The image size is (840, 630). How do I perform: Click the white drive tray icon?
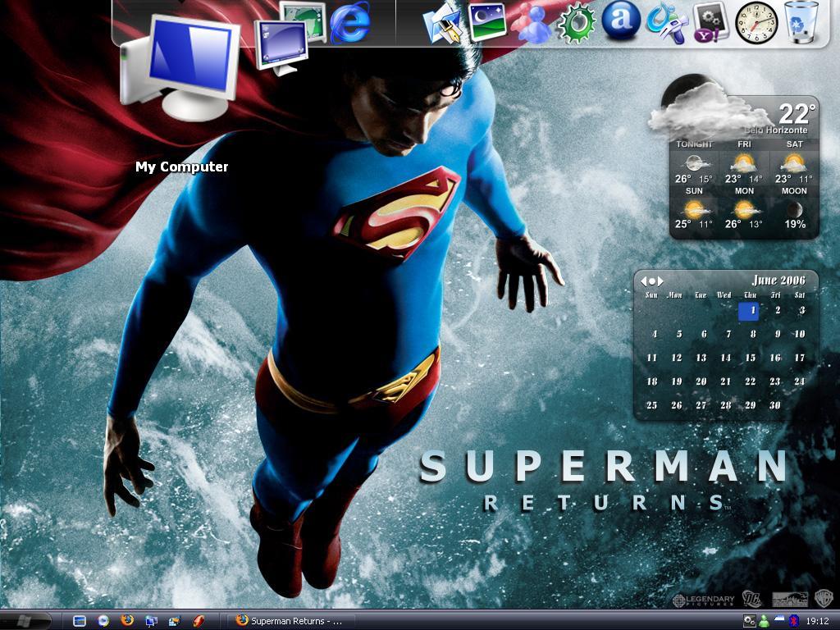coord(779,619)
